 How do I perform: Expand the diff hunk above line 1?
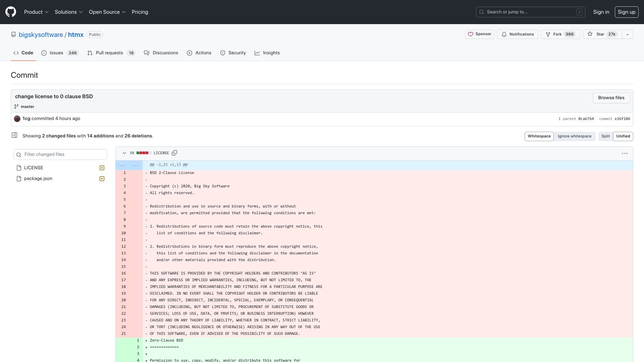click(129, 165)
